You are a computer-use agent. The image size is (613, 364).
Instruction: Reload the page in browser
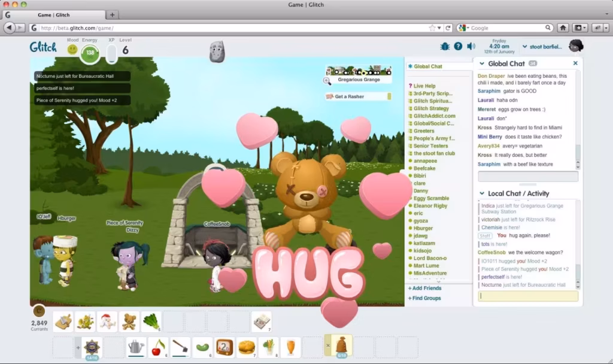point(448,28)
